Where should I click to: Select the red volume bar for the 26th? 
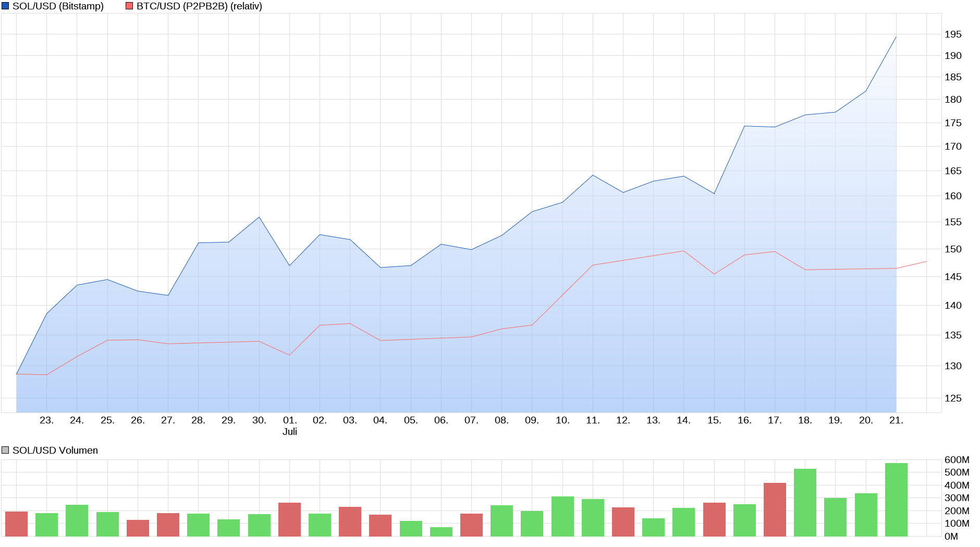click(x=138, y=528)
